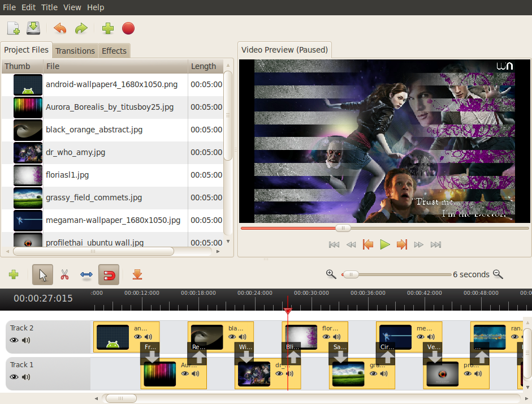The width and height of the screenshot is (532, 404).
Task: Switch to the Transitions tab
Action: pos(75,51)
